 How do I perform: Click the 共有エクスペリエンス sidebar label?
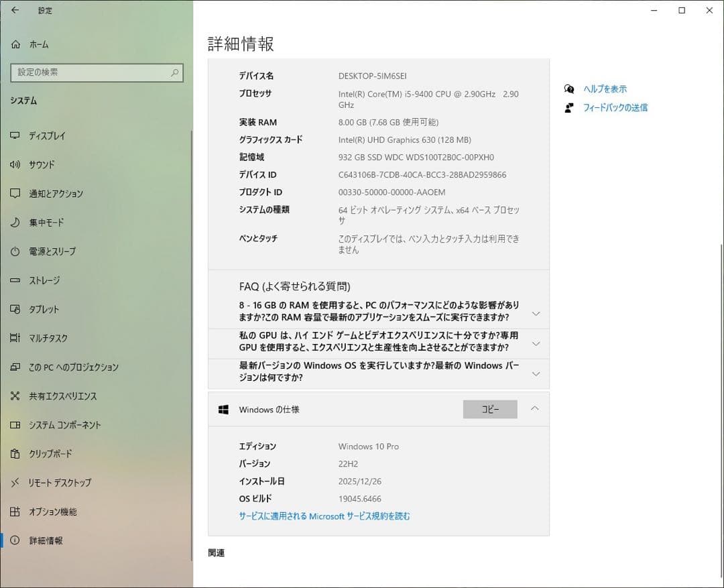[63, 396]
